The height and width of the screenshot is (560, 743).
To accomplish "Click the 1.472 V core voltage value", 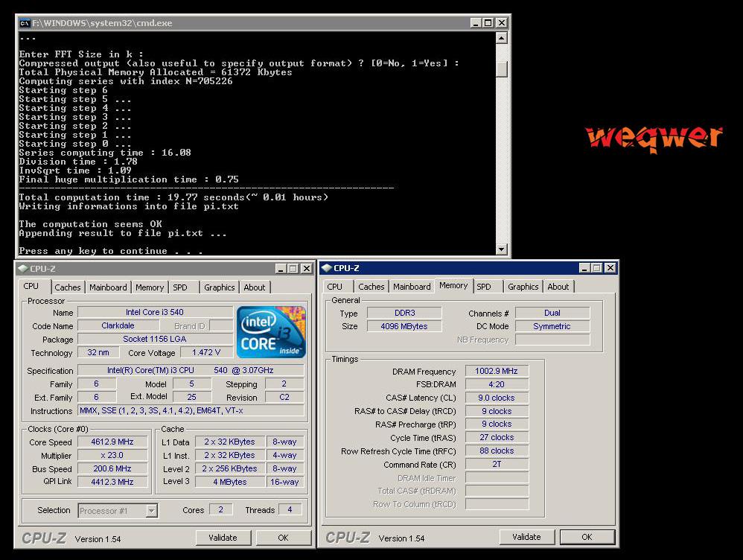I will (x=206, y=353).
